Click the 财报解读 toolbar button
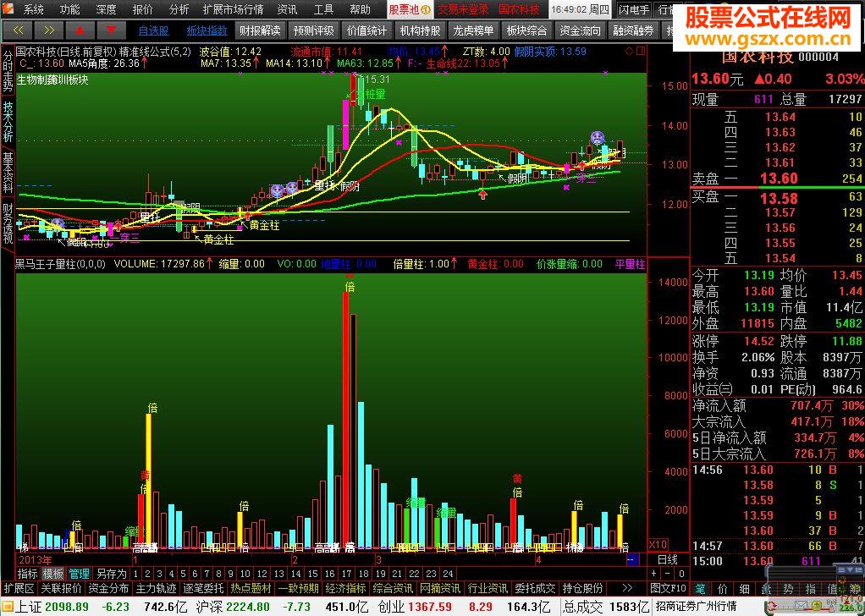865x616 pixels. point(260,30)
